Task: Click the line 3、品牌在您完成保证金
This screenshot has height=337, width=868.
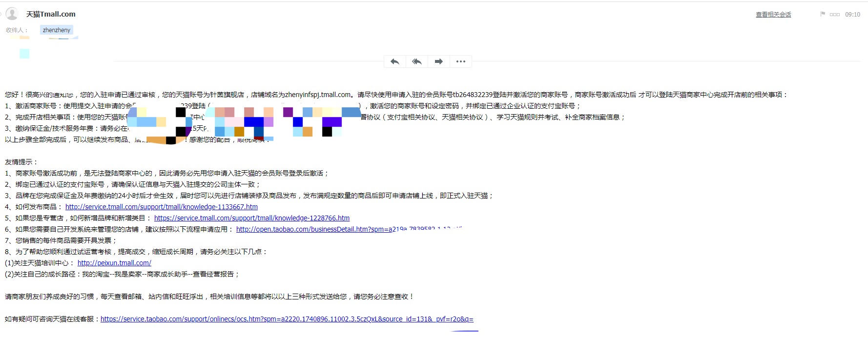Action: [x=249, y=196]
